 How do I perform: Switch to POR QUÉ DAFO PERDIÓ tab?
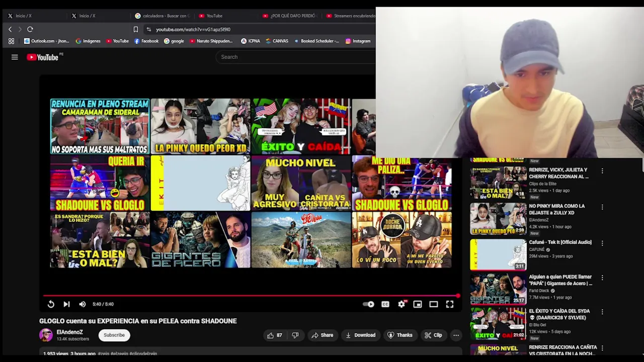(x=289, y=16)
